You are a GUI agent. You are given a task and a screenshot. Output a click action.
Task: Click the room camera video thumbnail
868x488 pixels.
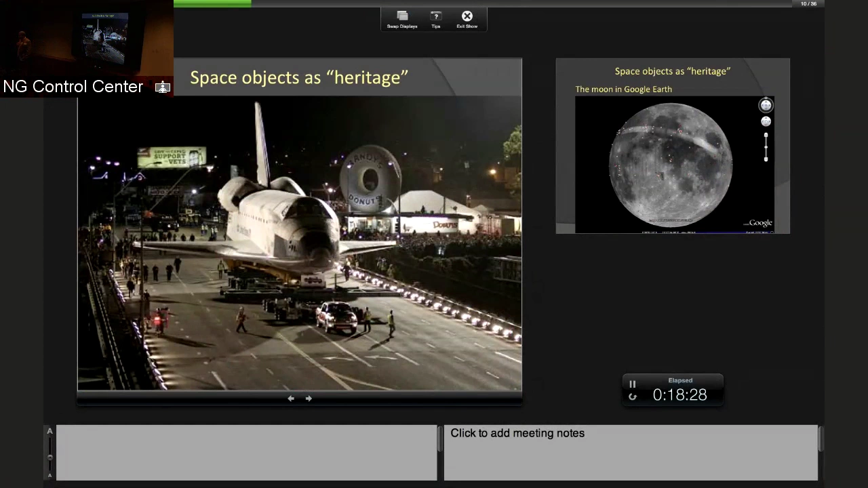(87, 38)
